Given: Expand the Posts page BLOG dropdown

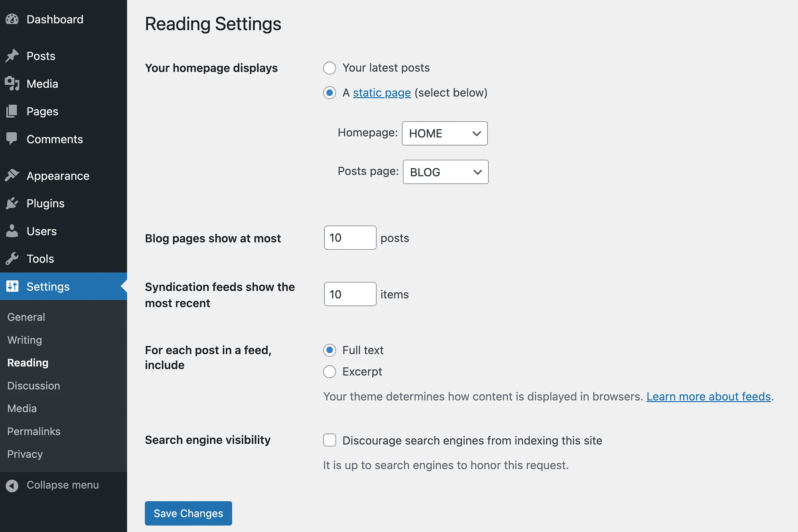Looking at the screenshot, I should [445, 171].
